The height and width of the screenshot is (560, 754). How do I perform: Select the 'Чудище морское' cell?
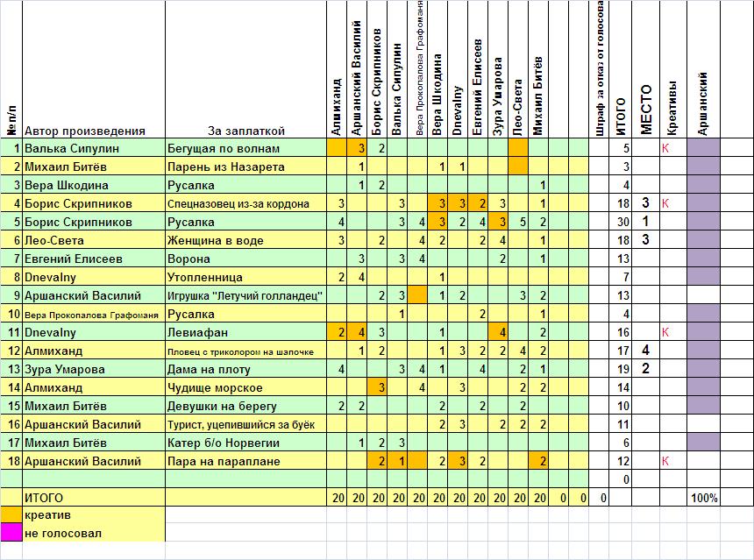click(245, 387)
